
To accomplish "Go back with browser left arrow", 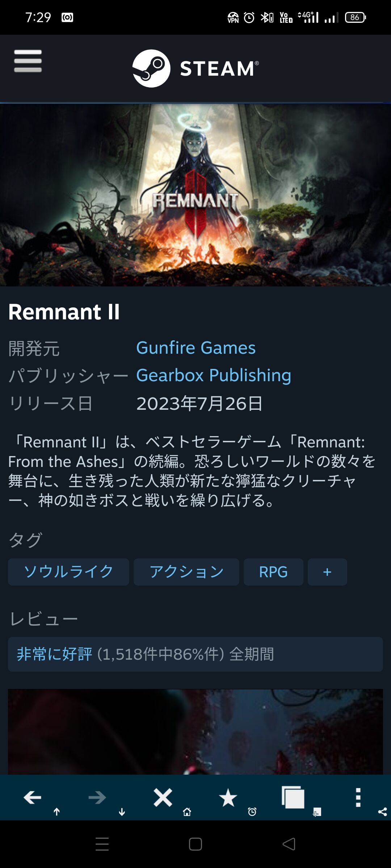I will pyautogui.click(x=32, y=797).
